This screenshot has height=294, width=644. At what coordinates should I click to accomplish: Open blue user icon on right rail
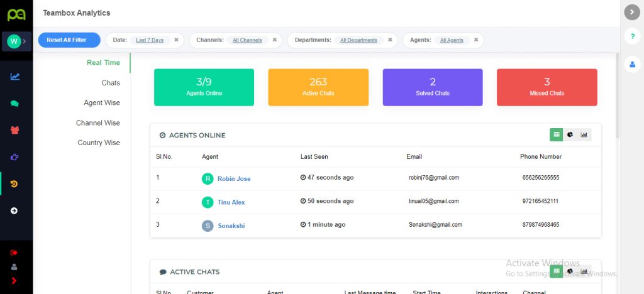[632, 64]
